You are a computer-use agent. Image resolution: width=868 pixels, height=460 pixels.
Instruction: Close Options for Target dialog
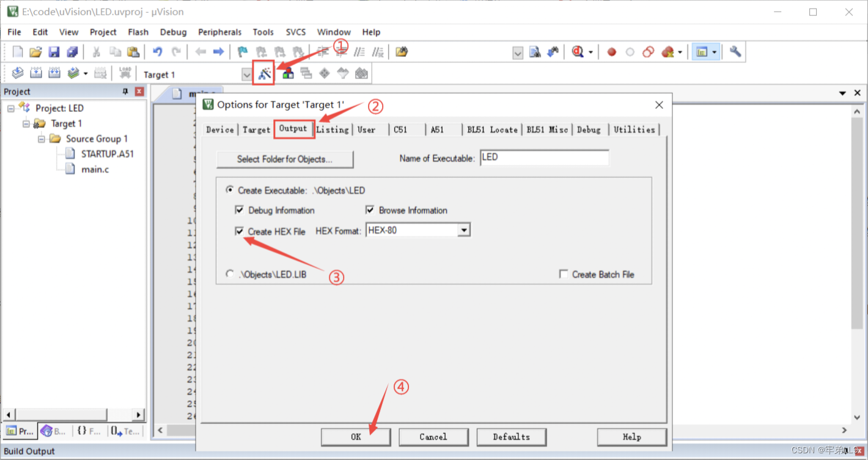pyautogui.click(x=659, y=105)
